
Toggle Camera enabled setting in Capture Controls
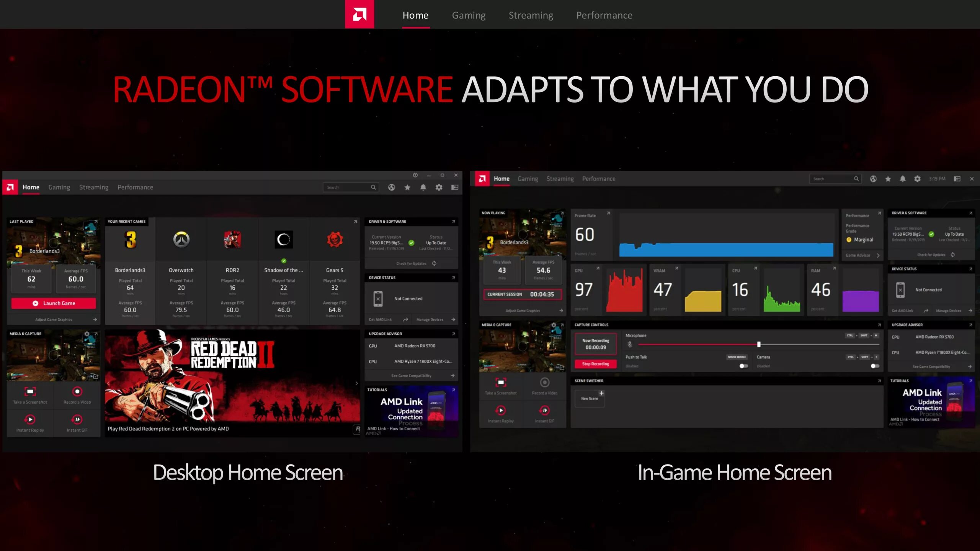pos(874,366)
